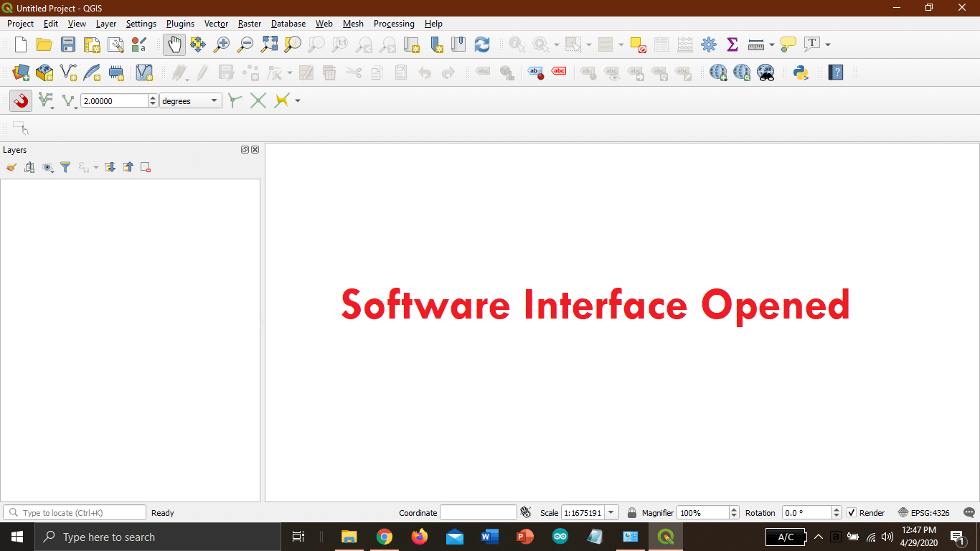This screenshot has width=980, height=551.
Task: Click the Coordinate input field
Action: coord(478,513)
